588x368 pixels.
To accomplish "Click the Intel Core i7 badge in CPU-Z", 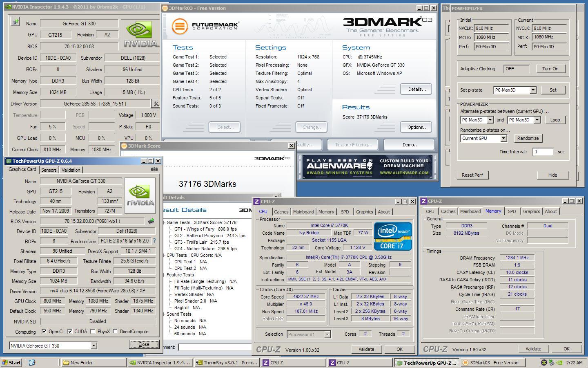I will [393, 236].
